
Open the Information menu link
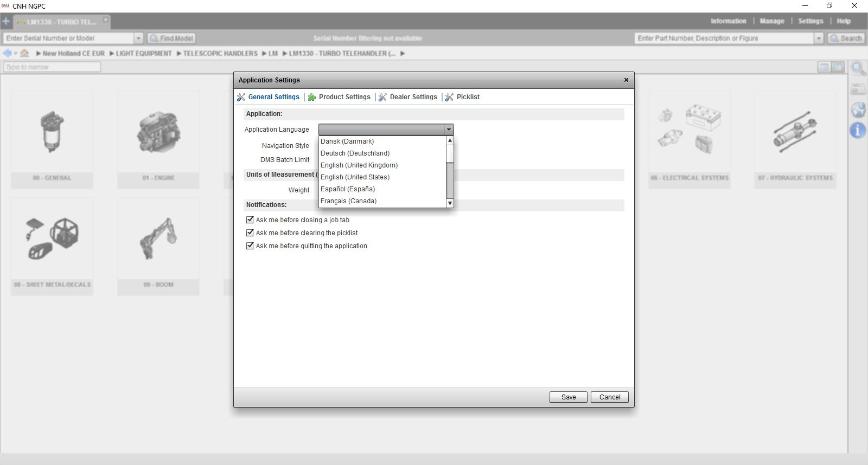728,21
